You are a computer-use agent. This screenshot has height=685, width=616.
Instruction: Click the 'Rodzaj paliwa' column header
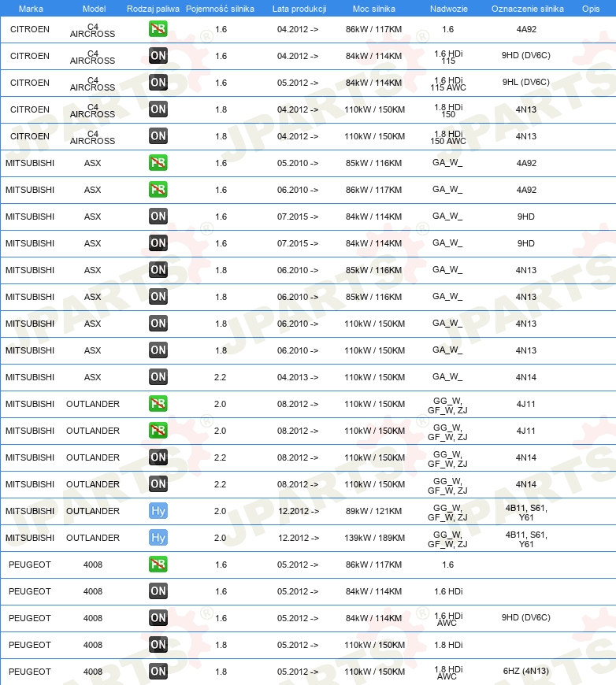pyautogui.click(x=153, y=9)
